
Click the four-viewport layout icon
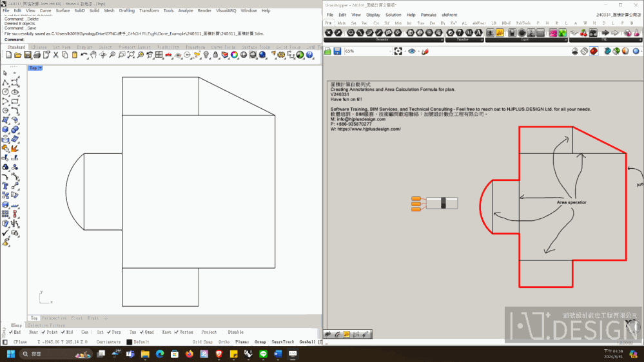click(x=159, y=55)
